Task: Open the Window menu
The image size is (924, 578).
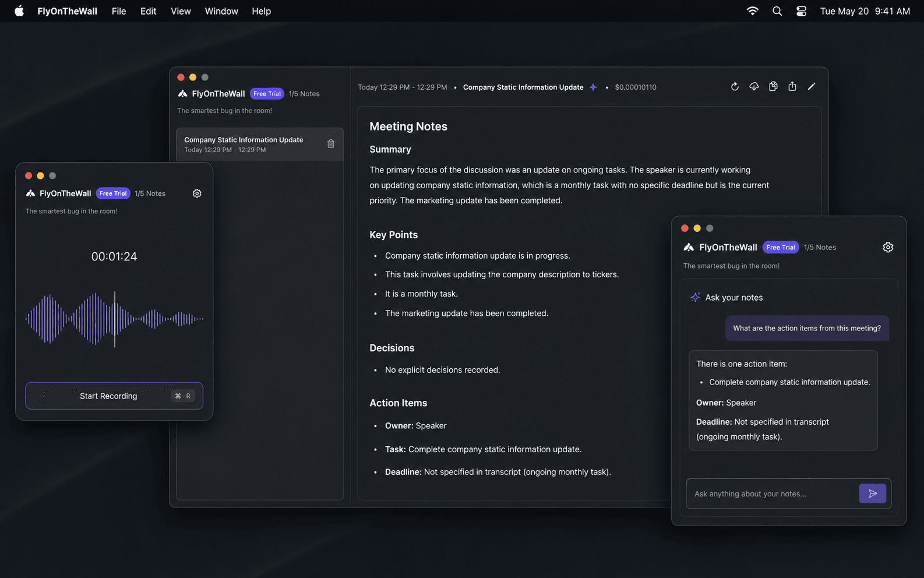Action: coord(221,11)
